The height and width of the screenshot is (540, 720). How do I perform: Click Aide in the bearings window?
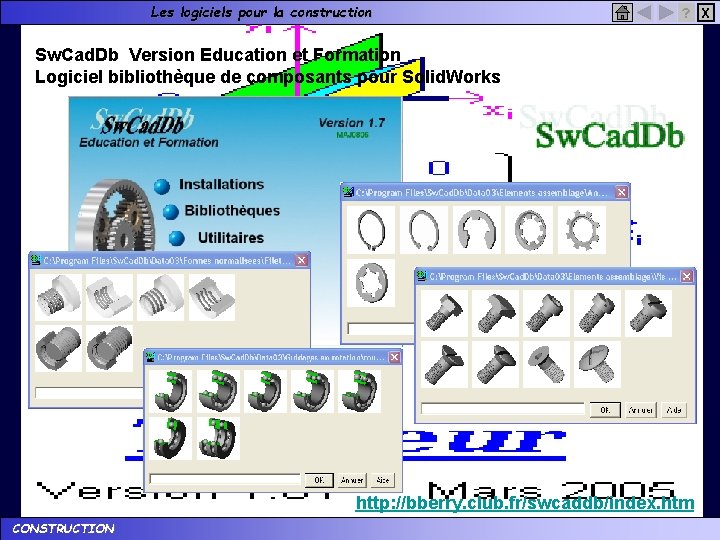coord(382,480)
